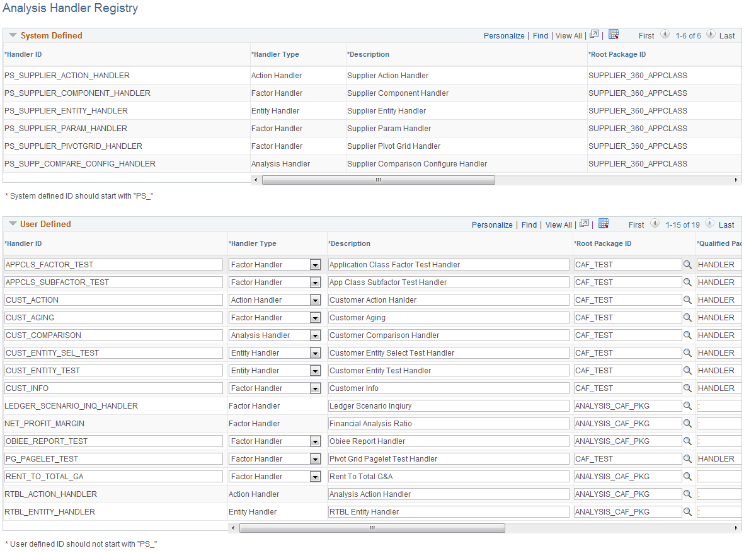The height and width of the screenshot is (553, 756).
Task: Open User Defined grid in a popup window
Action: (583, 224)
